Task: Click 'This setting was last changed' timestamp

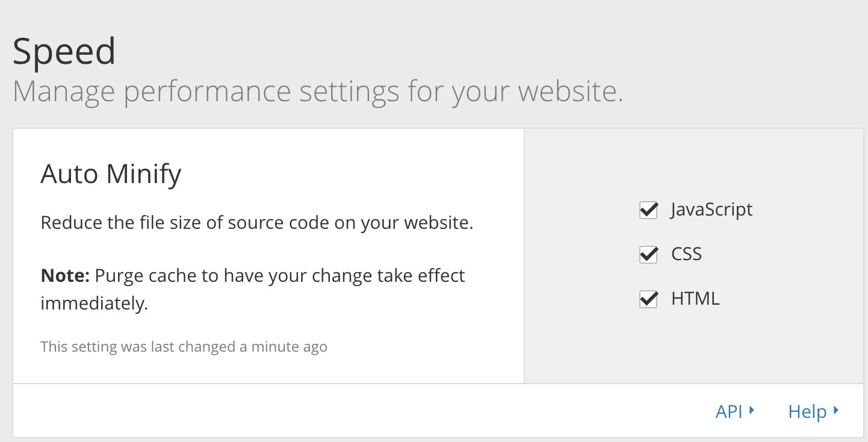Action: (138, 347)
